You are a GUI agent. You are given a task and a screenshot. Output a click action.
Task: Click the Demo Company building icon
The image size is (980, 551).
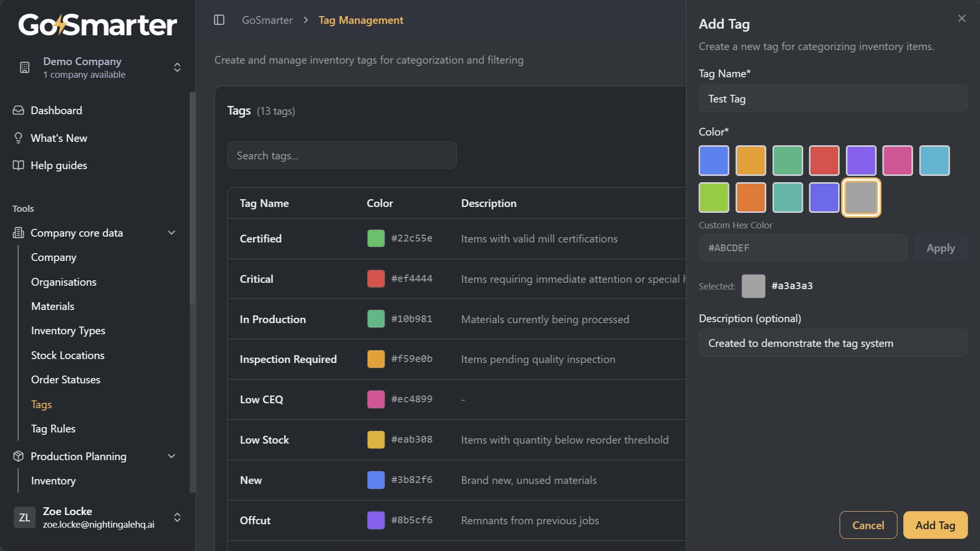tap(25, 68)
